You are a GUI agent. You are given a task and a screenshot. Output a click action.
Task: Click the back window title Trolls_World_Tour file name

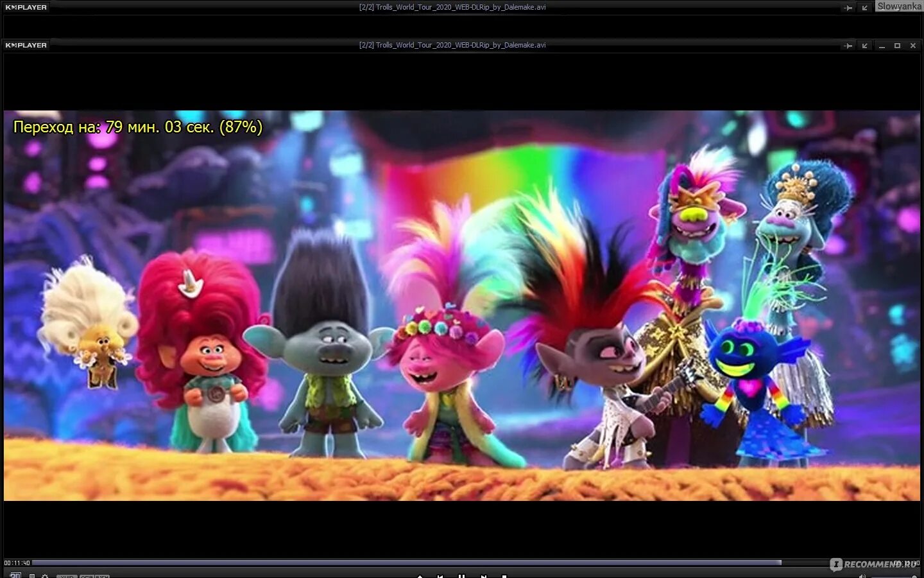point(452,7)
